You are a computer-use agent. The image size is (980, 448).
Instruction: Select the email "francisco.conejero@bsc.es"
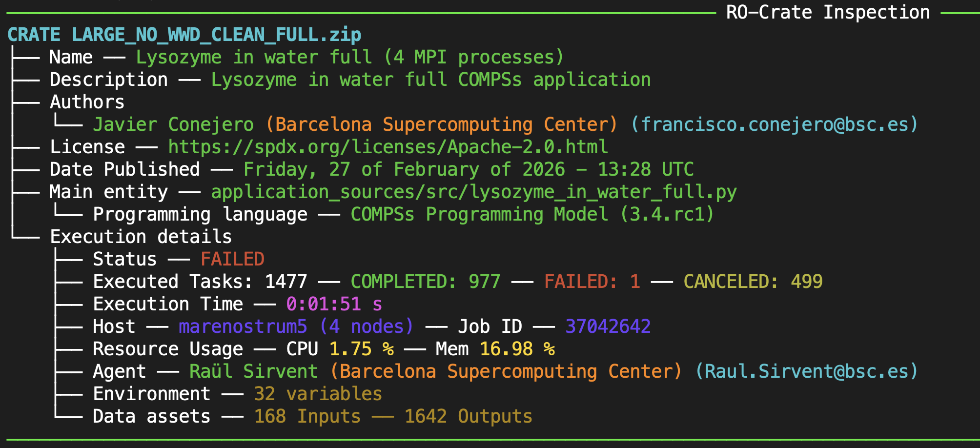[x=774, y=124]
